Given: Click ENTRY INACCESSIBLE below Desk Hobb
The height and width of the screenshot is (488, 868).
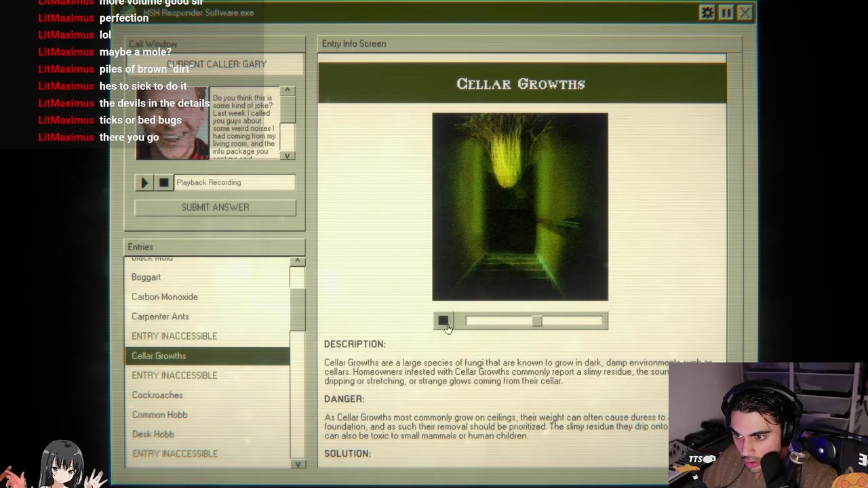Looking at the screenshot, I should pyautogui.click(x=207, y=454).
